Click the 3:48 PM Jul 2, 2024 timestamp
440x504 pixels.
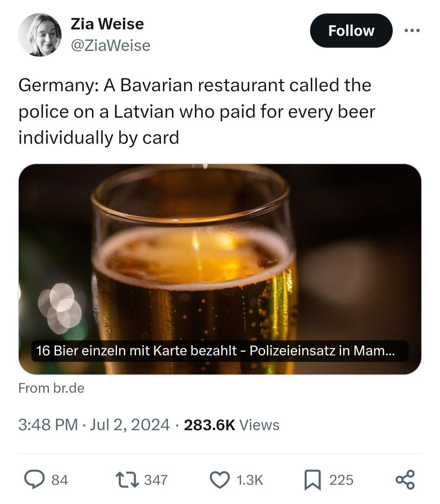(x=94, y=425)
